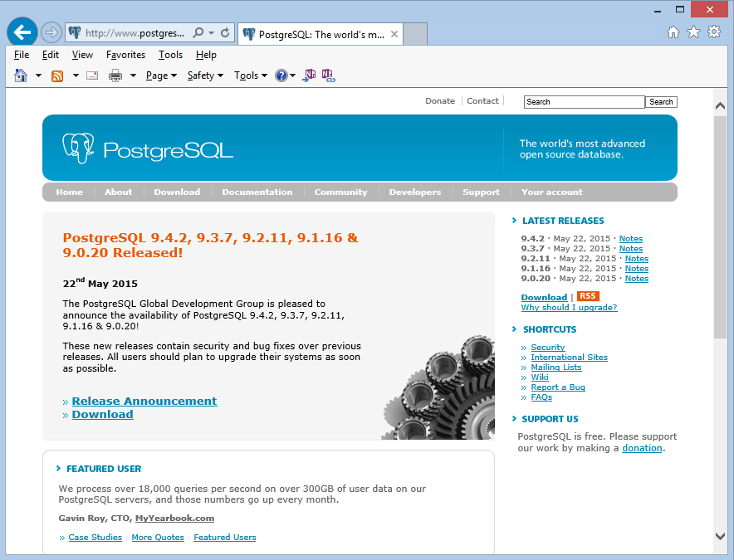Open the Safety dropdown in command bar

pyautogui.click(x=205, y=75)
